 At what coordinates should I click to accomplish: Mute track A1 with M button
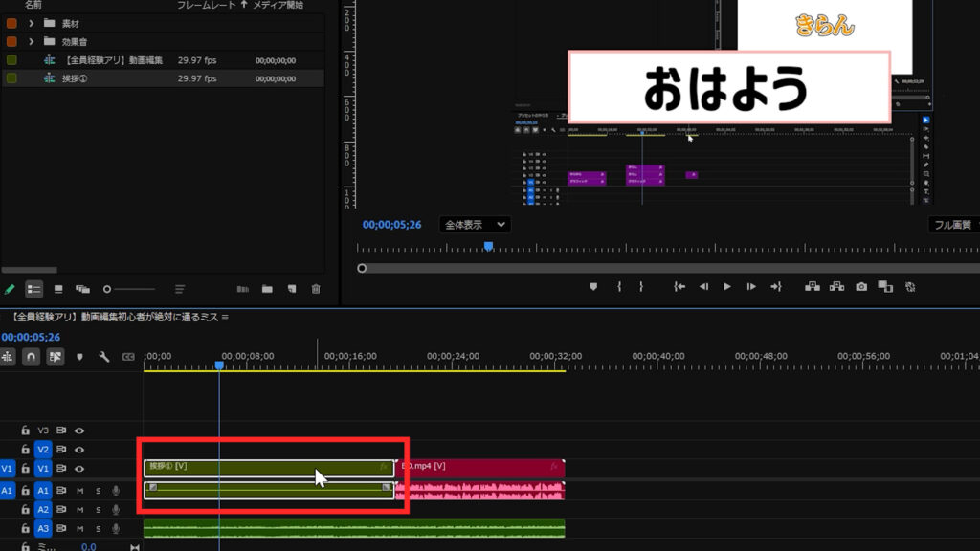(x=80, y=491)
